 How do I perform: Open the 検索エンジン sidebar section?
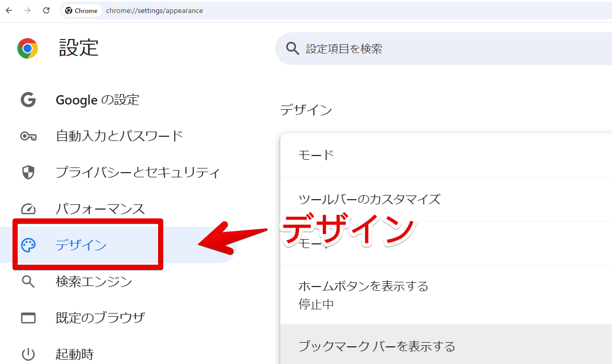point(94,282)
